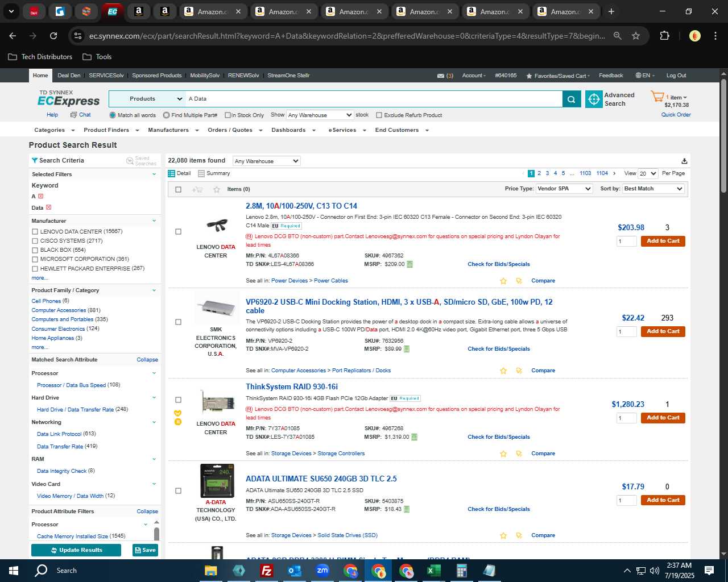The width and height of the screenshot is (728, 582).
Task: Check LENOVO DATA CENTER manufacturer filter
Action: pyautogui.click(x=35, y=232)
